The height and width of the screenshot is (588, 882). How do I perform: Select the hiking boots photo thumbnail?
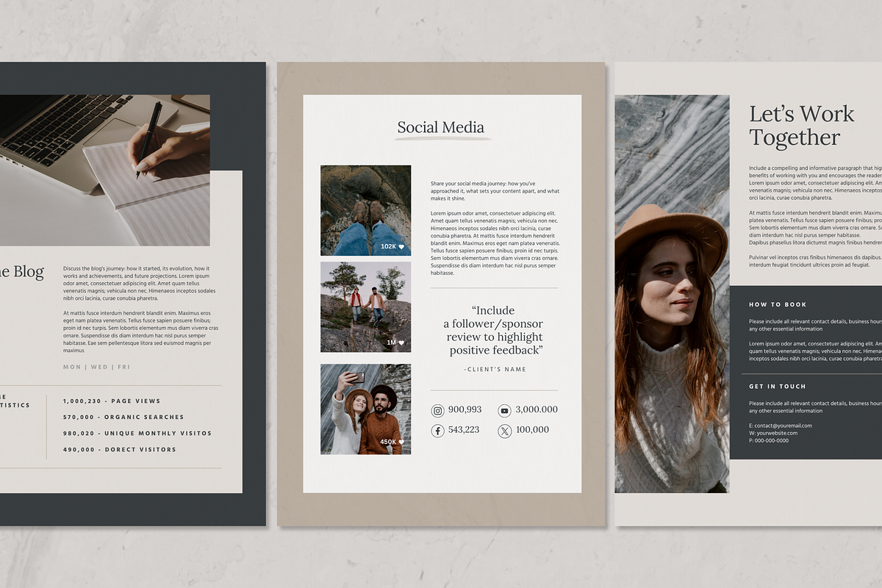coord(365,210)
